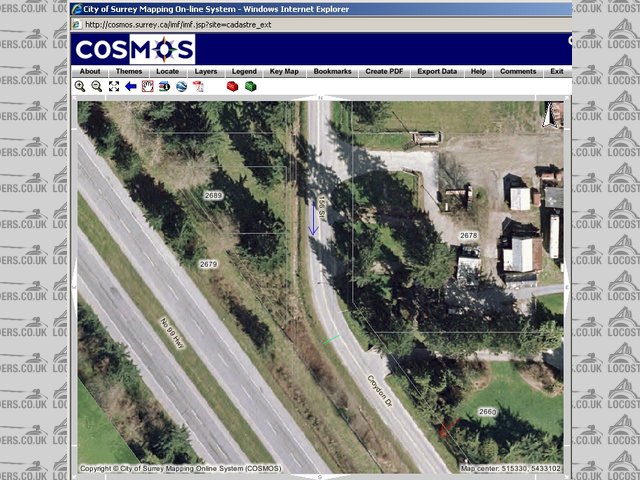The image size is (640, 480).
Task: Show the Legend panel
Action: point(244,72)
